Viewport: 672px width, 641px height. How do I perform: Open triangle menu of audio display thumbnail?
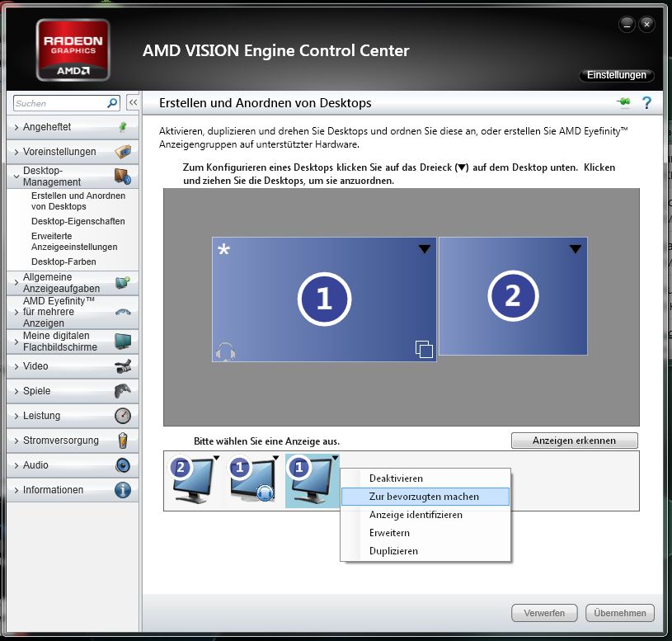[275, 458]
